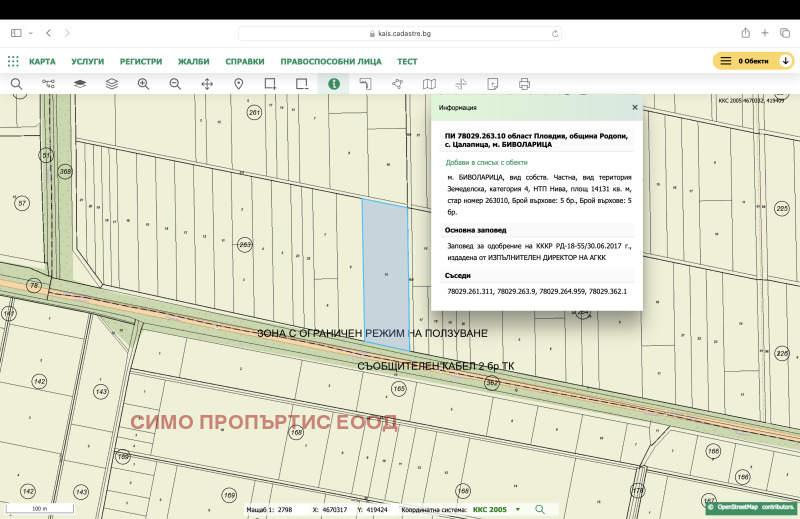Click 'Добави в списък с обекти' link
Viewport: 800px width, 519px height.
coord(486,162)
